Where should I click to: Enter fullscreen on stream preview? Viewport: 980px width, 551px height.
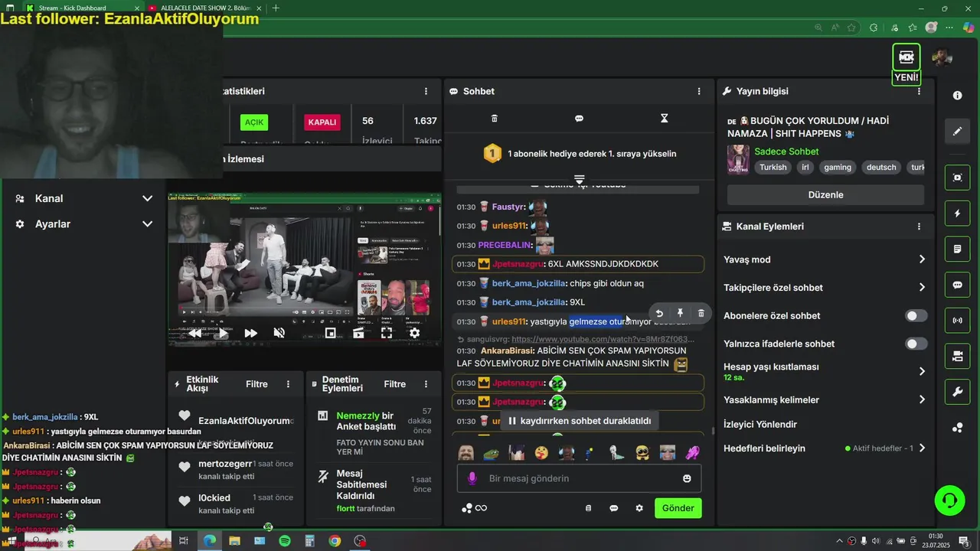tap(387, 333)
